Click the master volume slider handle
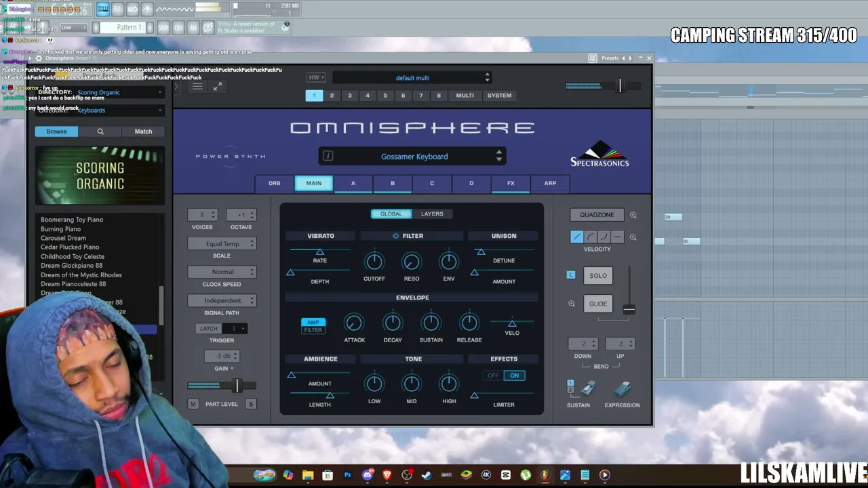 [619, 86]
